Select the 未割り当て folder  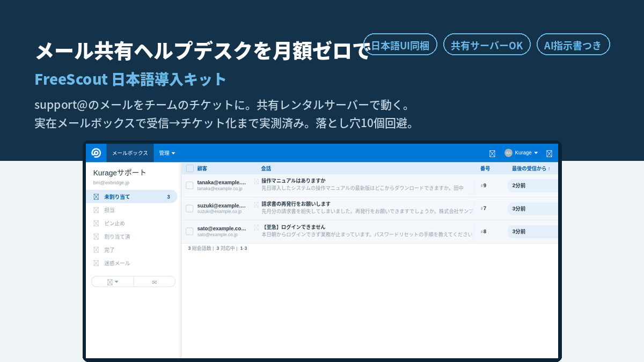[133, 197]
